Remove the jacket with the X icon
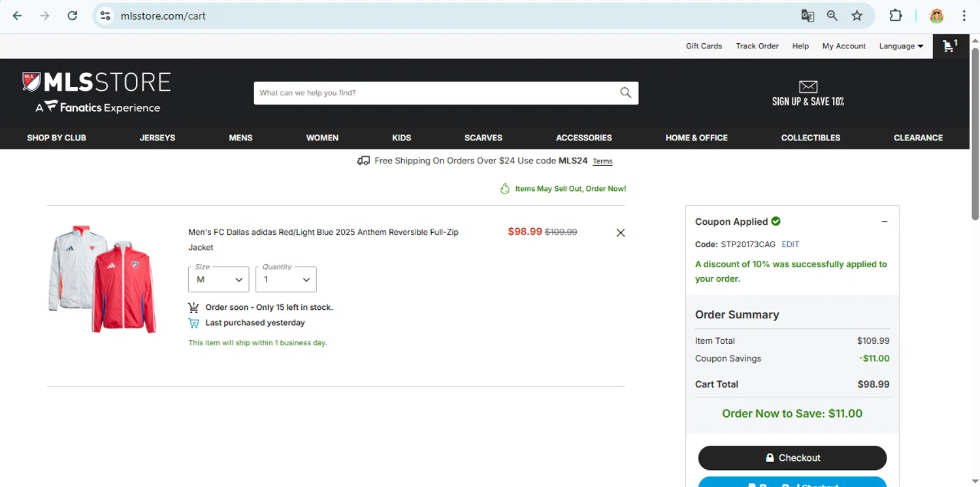 click(621, 233)
